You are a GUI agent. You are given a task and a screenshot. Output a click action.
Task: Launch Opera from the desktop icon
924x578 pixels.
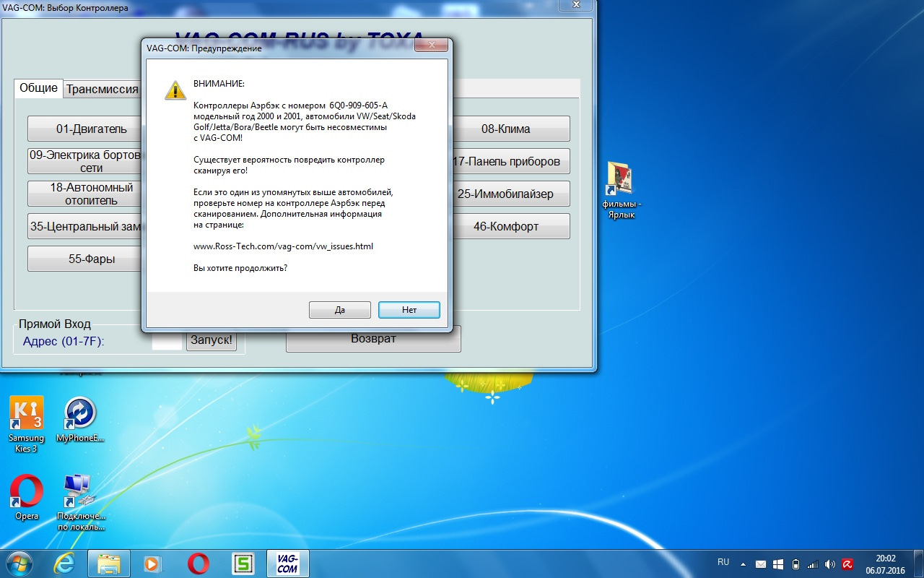point(27,497)
